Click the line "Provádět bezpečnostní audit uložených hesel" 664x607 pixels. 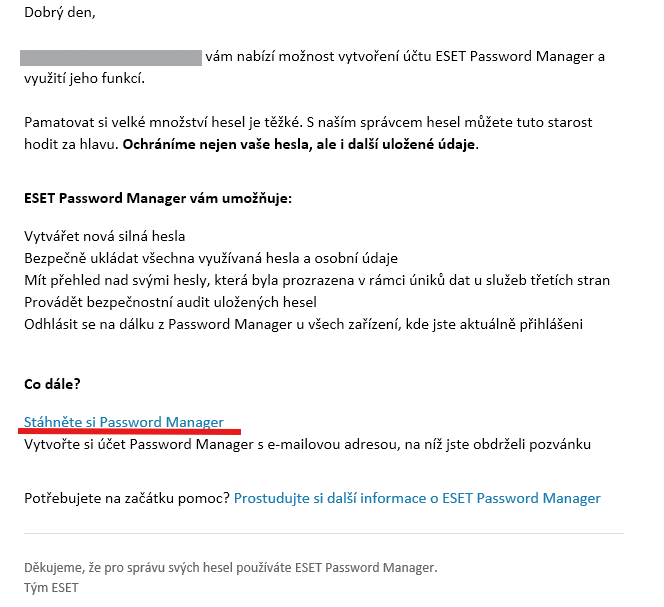[x=170, y=302]
